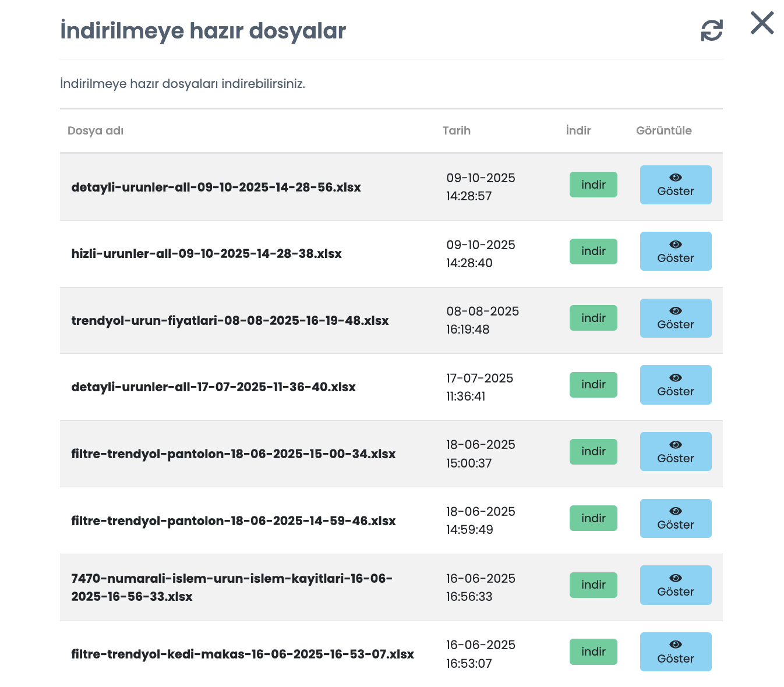The height and width of the screenshot is (687, 784).
Task: Download detayli-urunler-all-17-07-2025-11-36-40.xlsx
Action: 594,385
